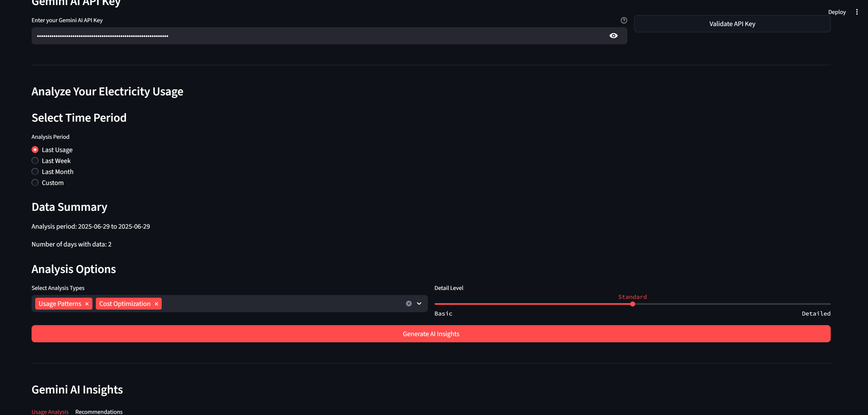868x415 pixels.
Task: Open the Usage Analysis tab
Action: point(50,411)
